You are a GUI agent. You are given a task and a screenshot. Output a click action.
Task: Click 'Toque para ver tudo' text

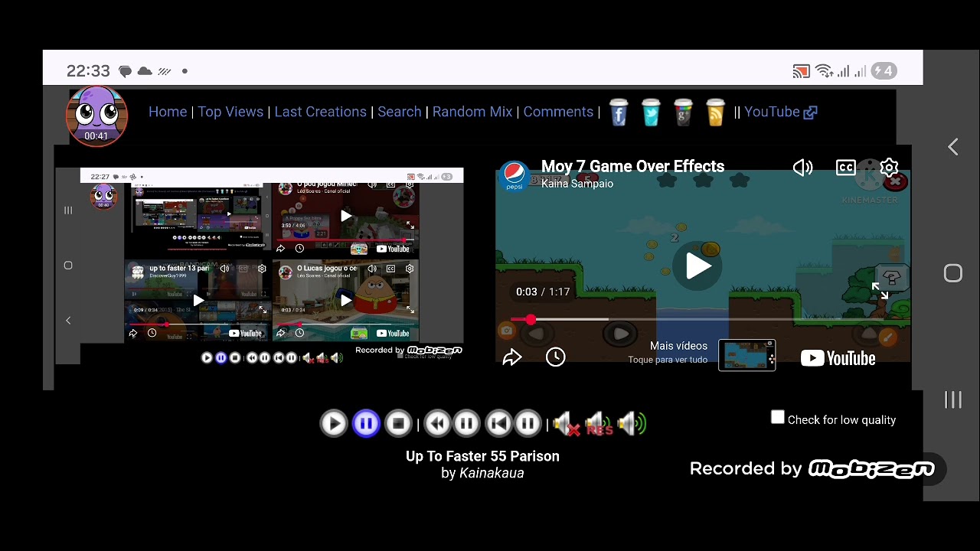(668, 360)
